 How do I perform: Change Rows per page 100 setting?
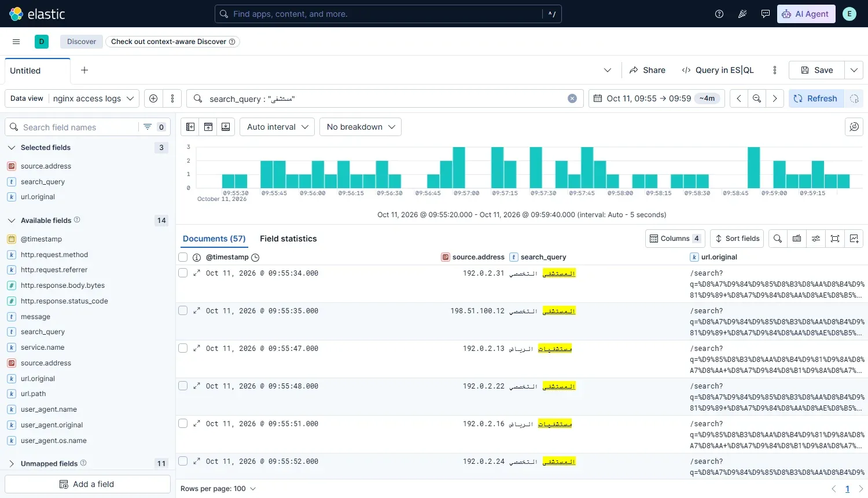coord(218,489)
